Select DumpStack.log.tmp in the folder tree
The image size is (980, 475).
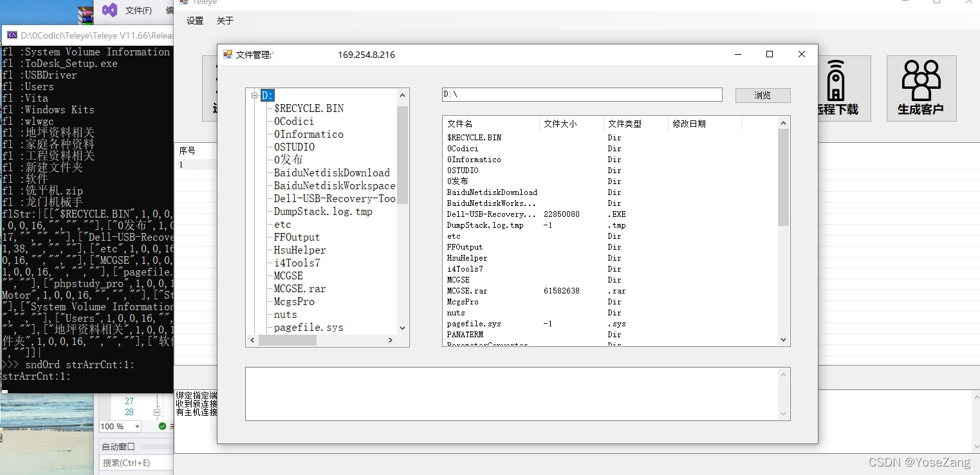coord(323,211)
